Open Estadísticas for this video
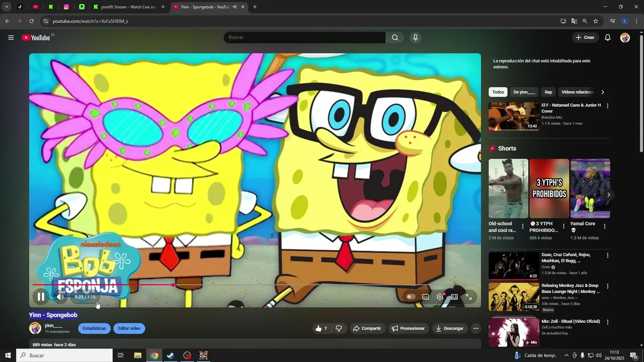This screenshot has width=644, height=362. pos(95,328)
